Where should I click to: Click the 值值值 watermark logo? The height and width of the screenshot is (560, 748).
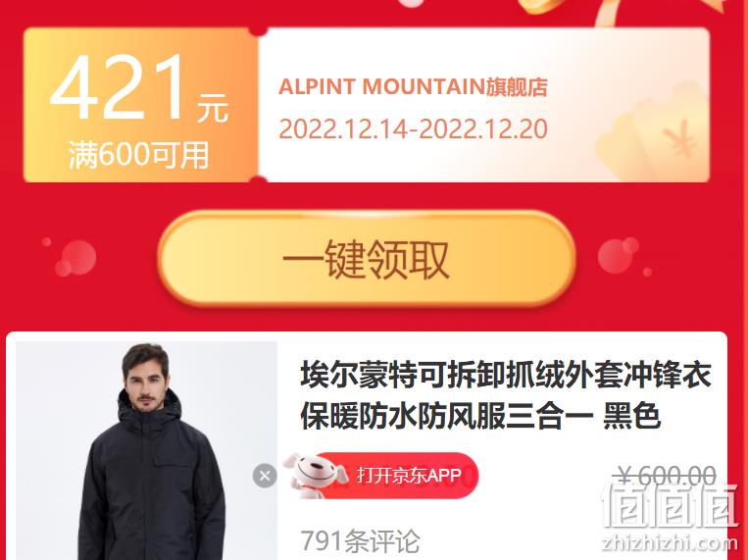pyautogui.click(x=669, y=506)
